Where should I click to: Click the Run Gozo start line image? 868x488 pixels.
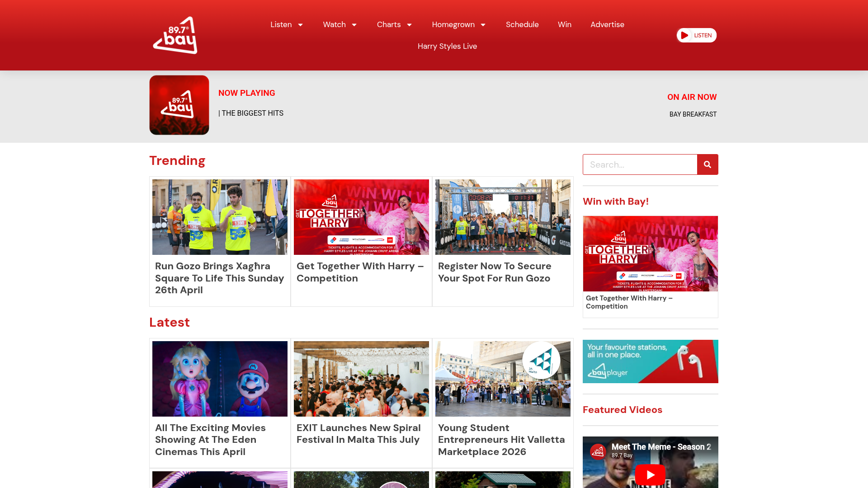click(x=503, y=217)
